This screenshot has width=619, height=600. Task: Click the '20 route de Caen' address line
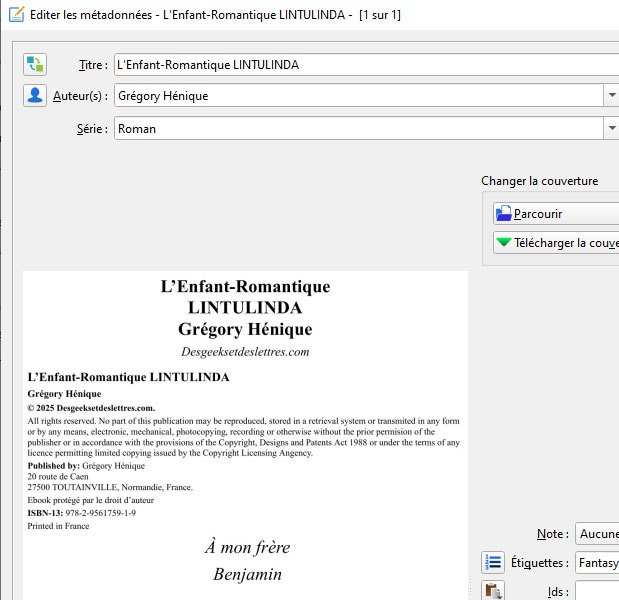click(x=58, y=476)
